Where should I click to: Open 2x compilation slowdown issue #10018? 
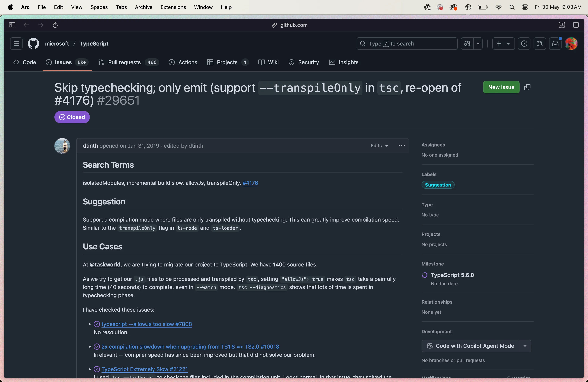coord(190,347)
